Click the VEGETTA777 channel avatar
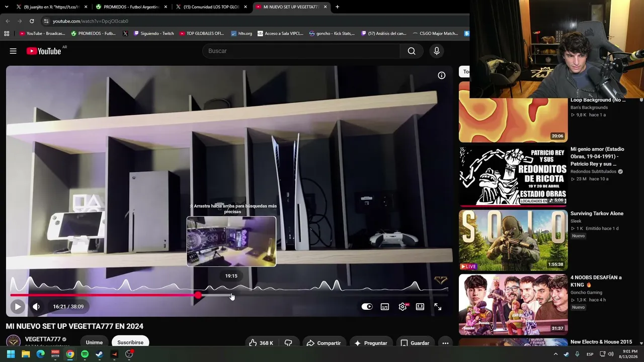 [13, 341]
